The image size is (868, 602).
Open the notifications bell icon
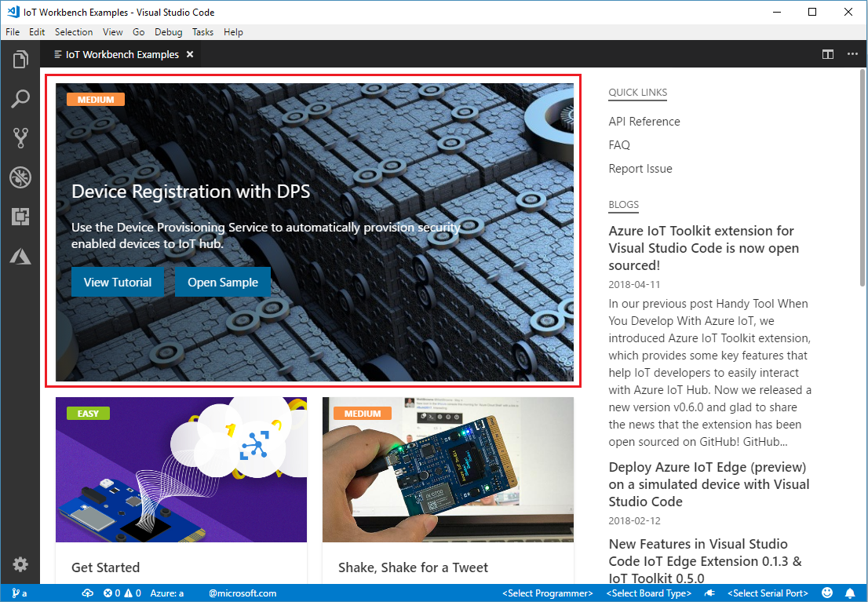click(x=850, y=593)
